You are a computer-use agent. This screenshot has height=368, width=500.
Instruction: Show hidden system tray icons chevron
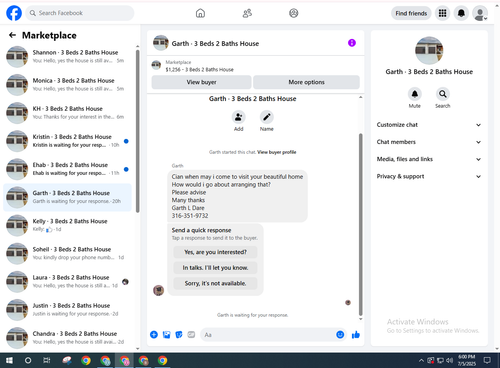[x=421, y=360]
